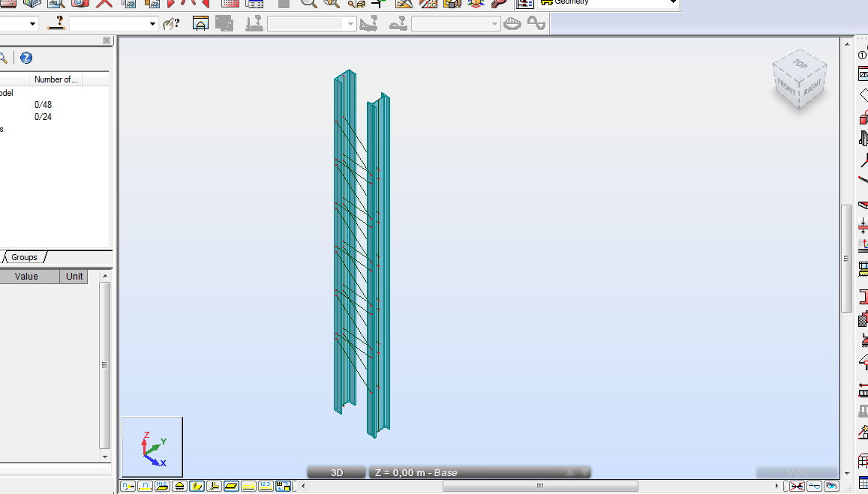
Task: Click the properties panel vertical scrollbar
Action: coord(104,365)
